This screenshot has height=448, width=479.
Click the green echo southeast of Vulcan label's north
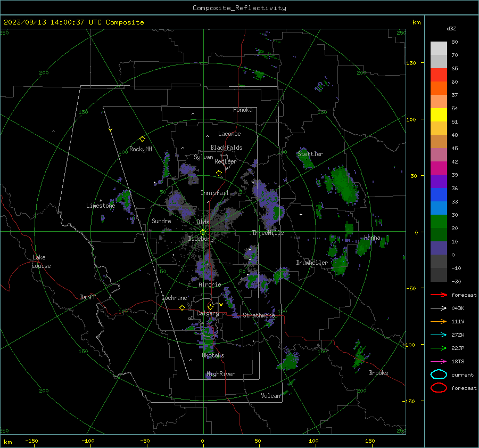(x=288, y=361)
